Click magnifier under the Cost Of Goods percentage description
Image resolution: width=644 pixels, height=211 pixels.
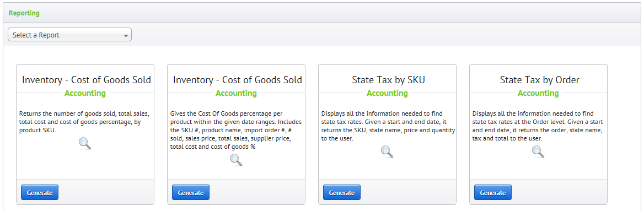pyautogui.click(x=236, y=160)
